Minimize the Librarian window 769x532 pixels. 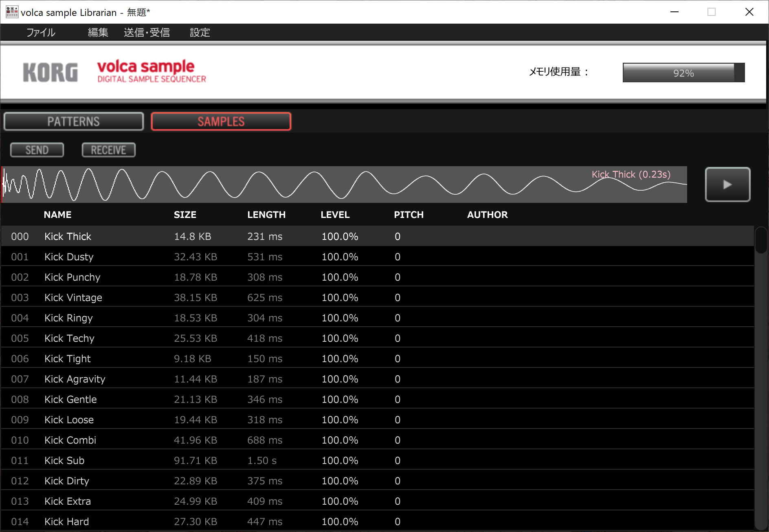tap(675, 12)
